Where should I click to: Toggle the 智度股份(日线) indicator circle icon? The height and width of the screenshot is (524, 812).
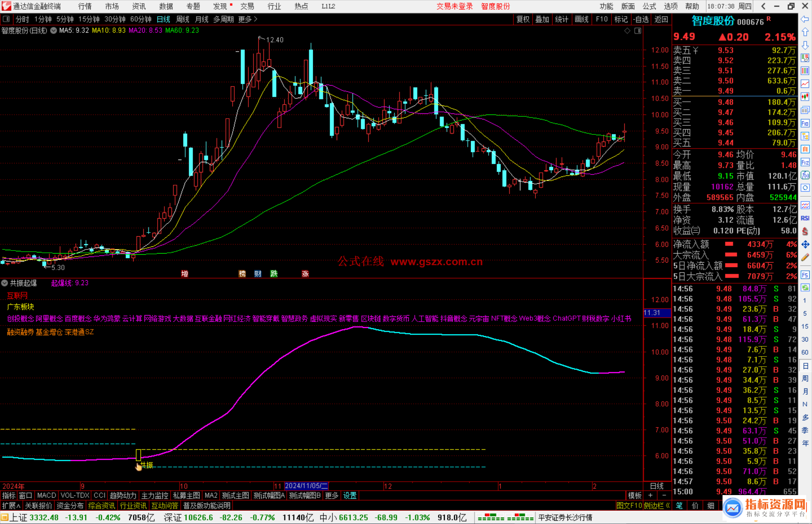tap(54, 31)
